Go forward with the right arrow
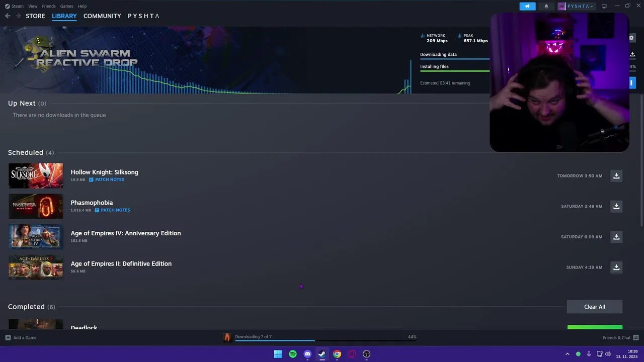Viewport: 644px width, 362px height. coord(18,16)
